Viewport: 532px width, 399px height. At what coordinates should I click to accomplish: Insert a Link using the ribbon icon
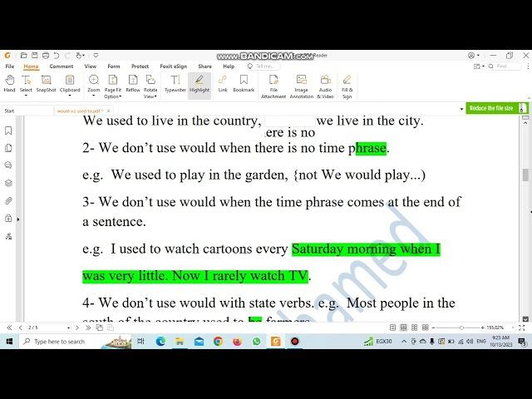coord(223,81)
